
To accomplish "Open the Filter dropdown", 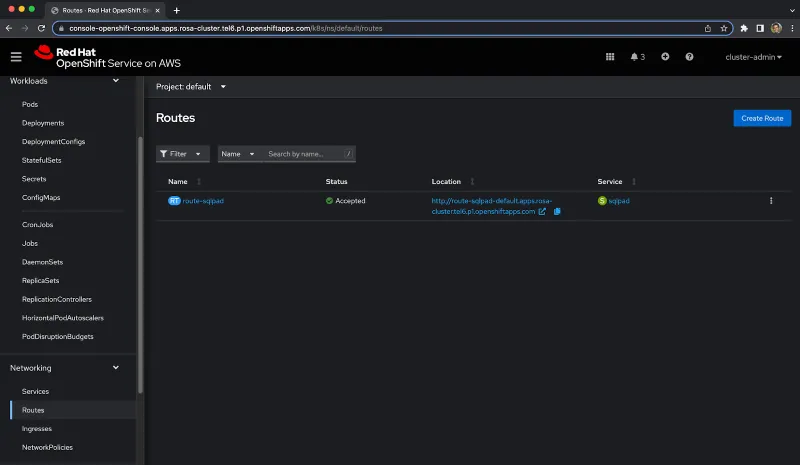I will point(182,154).
